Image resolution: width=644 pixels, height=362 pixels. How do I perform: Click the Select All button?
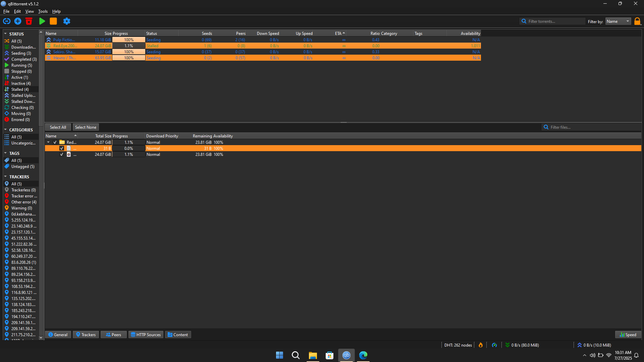(x=58, y=127)
